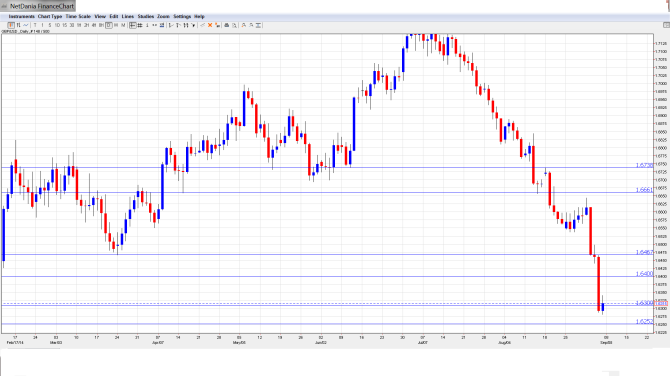Open the View menu
This screenshot has width=670, height=376.
(x=100, y=16)
